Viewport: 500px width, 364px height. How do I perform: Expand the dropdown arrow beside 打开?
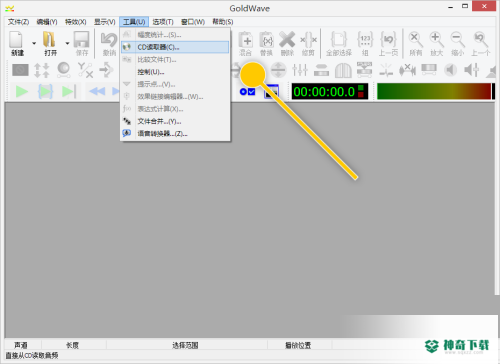click(67, 43)
